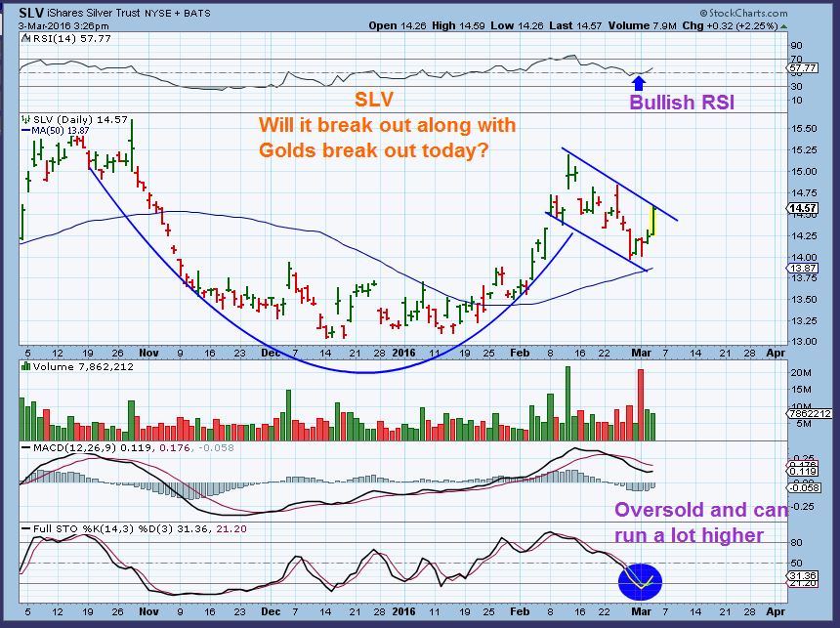Image resolution: width=840 pixels, height=628 pixels.
Task: Click the Dec label under price chart
Action: click(272, 353)
